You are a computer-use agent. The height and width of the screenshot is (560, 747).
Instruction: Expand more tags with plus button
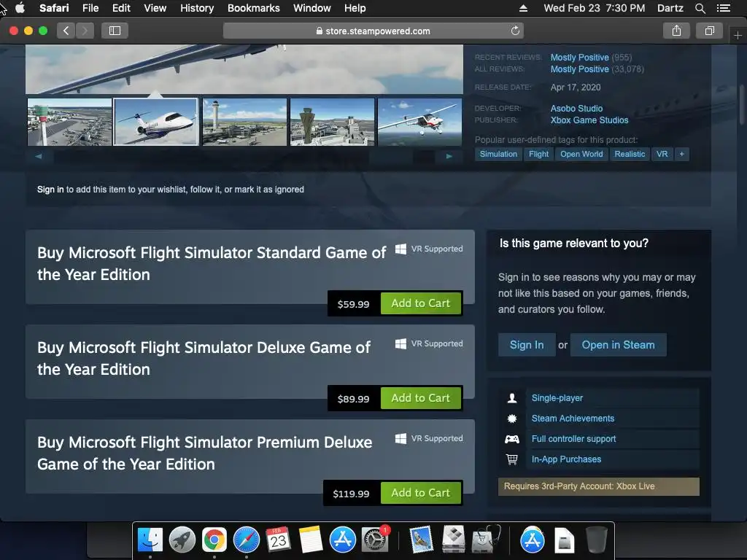point(682,155)
